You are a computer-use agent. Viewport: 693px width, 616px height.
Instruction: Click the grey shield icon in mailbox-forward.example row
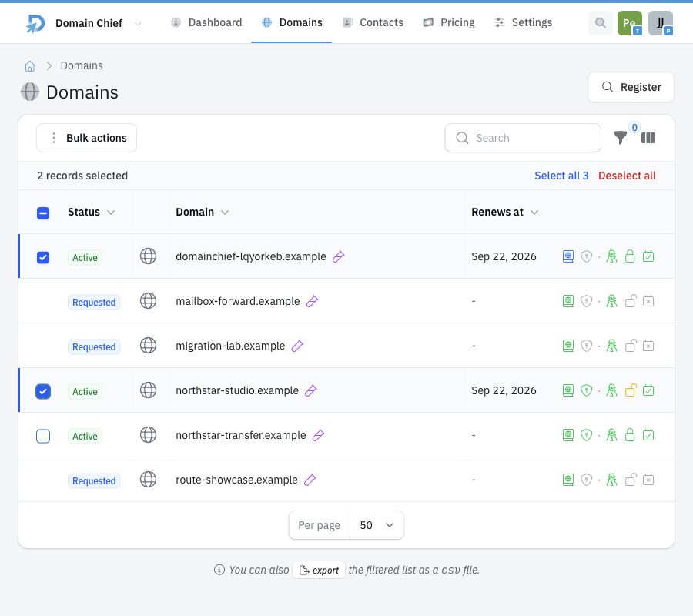587,301
